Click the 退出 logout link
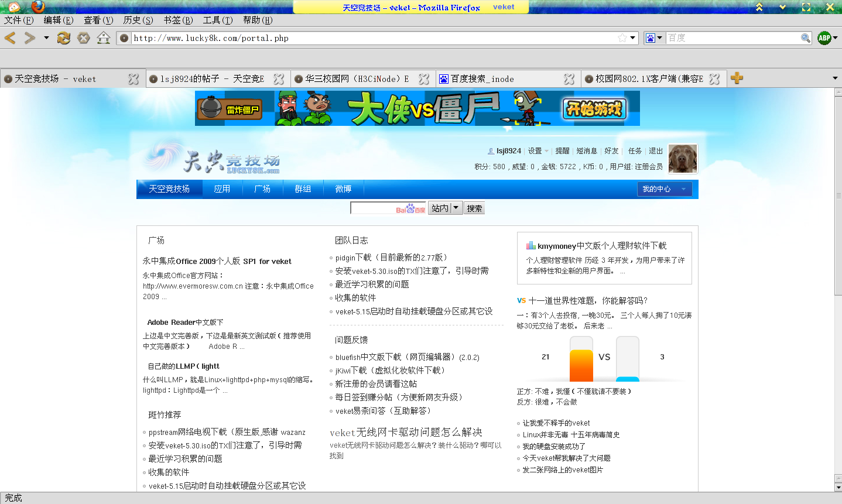This screenshot has height=504, width=842. point(656,151)
